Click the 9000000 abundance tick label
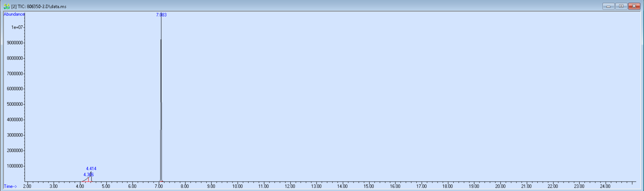This screenshot has height=191, width=644. click(15, 43)
